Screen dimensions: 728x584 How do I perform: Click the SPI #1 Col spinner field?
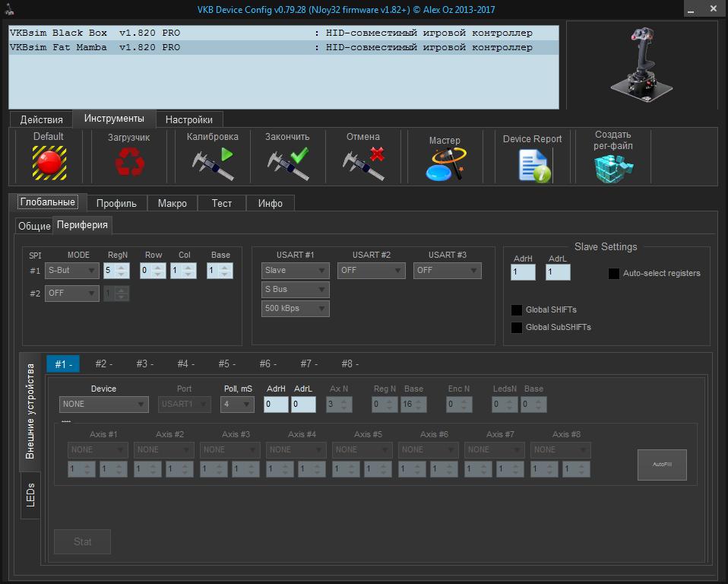pos(183,271)
